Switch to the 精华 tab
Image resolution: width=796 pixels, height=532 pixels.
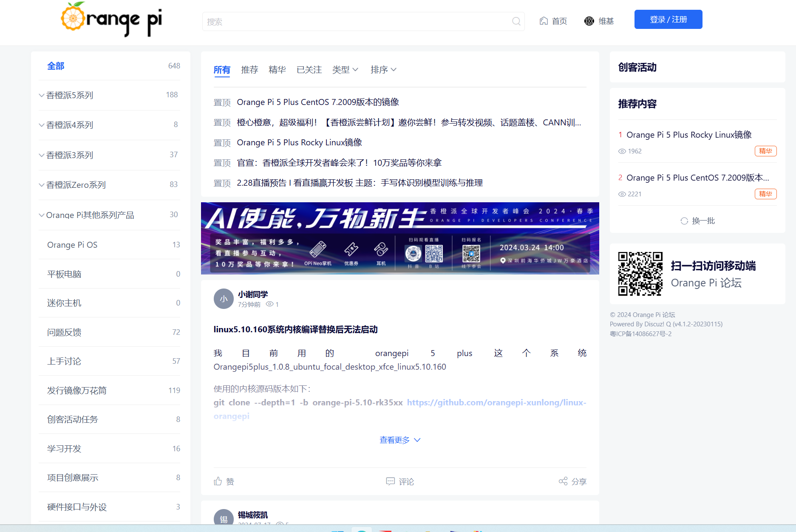(277, 70)
